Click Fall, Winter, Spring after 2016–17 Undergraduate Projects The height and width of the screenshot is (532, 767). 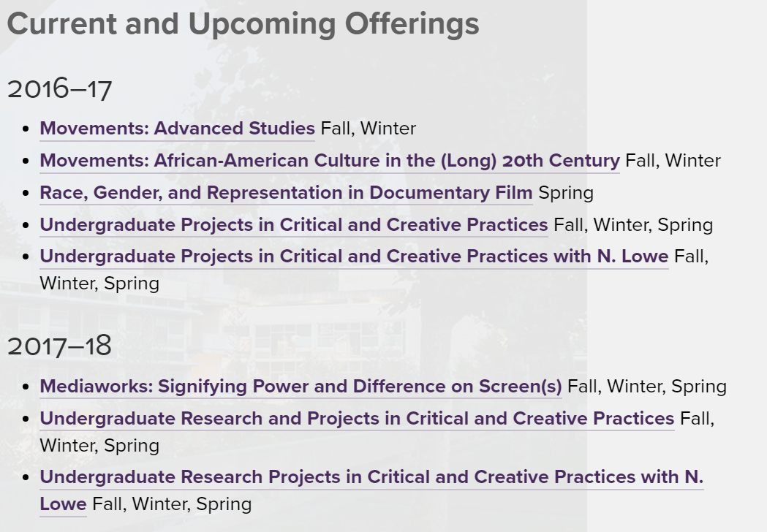click(633, 225)
